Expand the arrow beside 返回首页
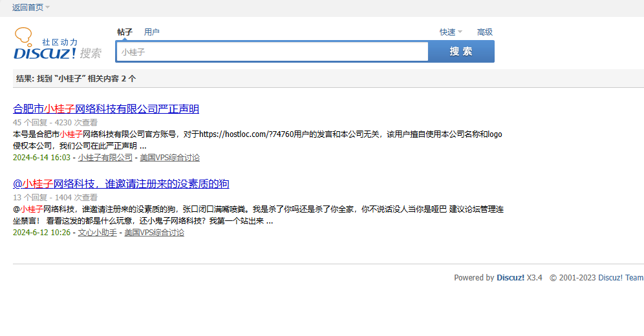 (x=48, y=7)
